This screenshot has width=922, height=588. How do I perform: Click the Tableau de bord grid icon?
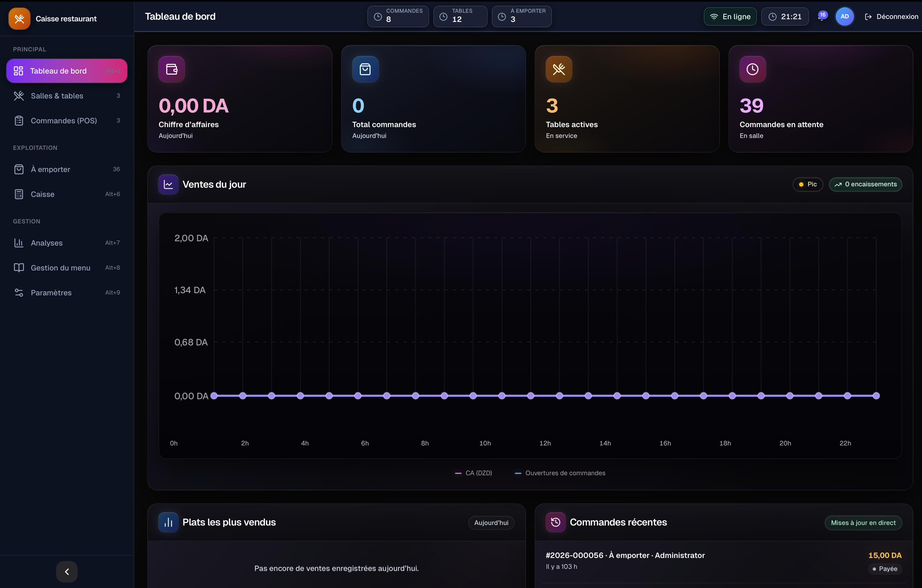18,71
